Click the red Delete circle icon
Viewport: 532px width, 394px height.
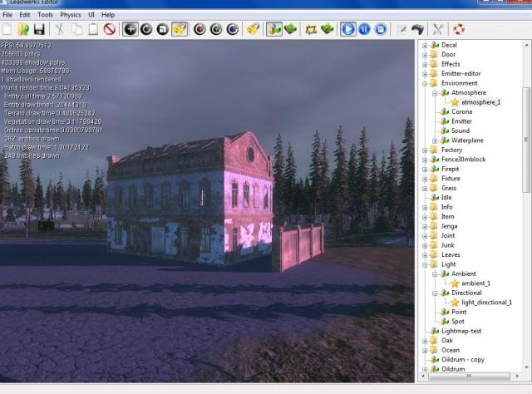coord(109,29)
